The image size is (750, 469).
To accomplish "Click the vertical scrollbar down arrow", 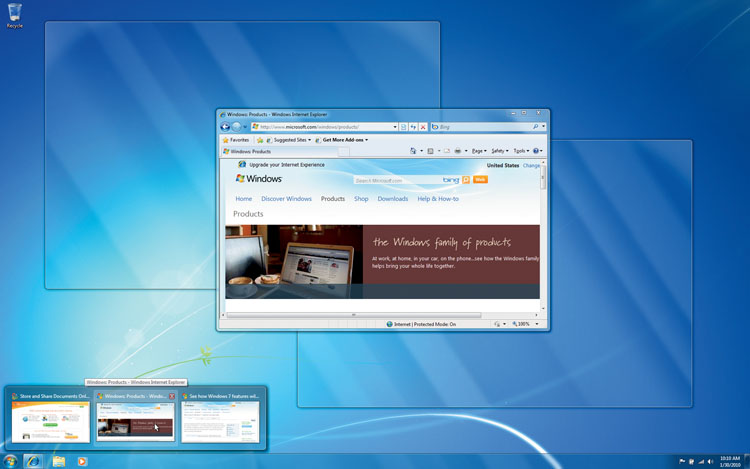I will click(x=543, y=309).
